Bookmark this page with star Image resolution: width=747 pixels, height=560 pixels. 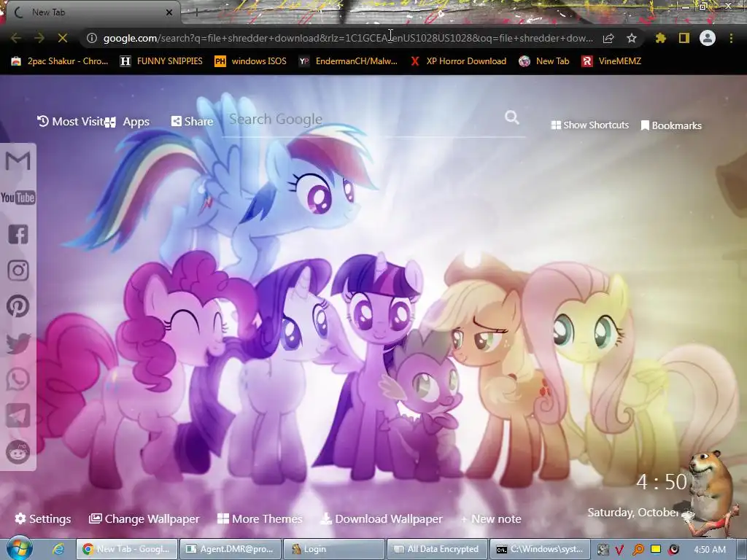632,38
